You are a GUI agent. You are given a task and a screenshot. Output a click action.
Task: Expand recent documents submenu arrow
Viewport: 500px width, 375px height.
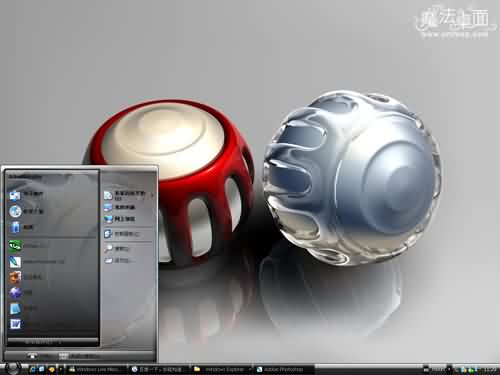pos(152,195)
